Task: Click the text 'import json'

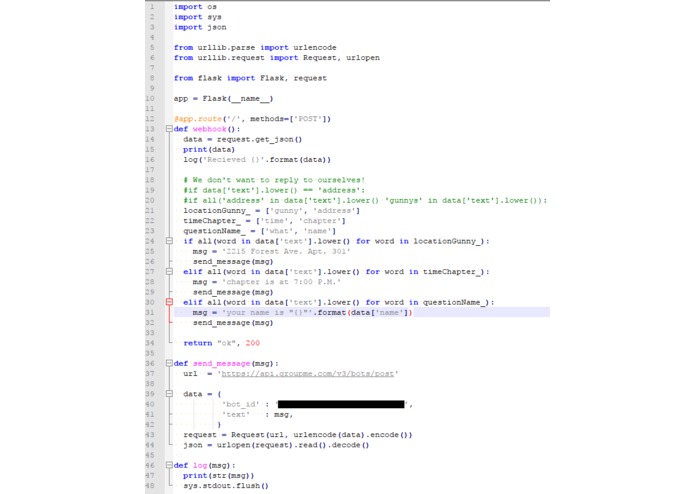Action: pos(200,27)
